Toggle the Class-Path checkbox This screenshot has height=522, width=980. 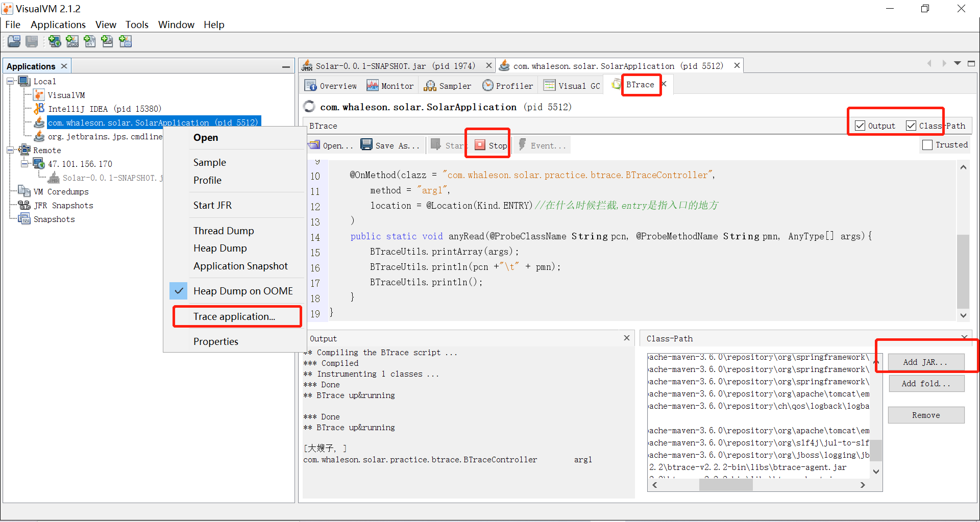pos(911,126)
